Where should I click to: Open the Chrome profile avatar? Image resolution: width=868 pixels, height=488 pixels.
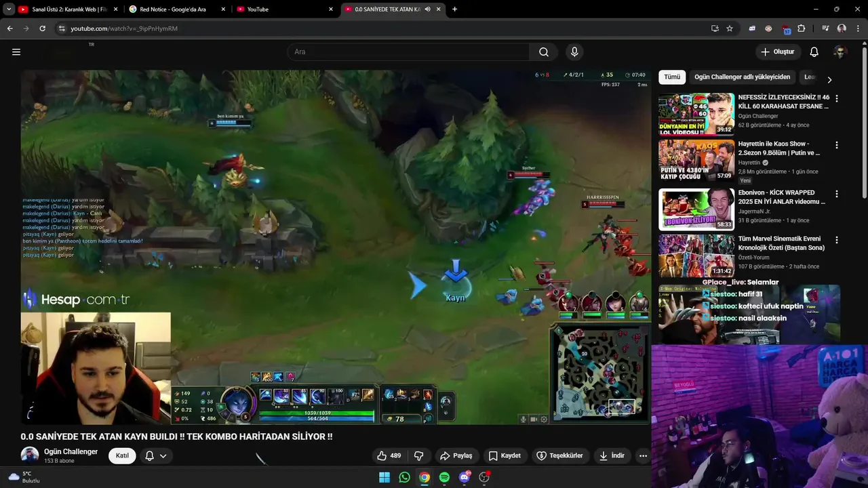(x=842, y=28)
